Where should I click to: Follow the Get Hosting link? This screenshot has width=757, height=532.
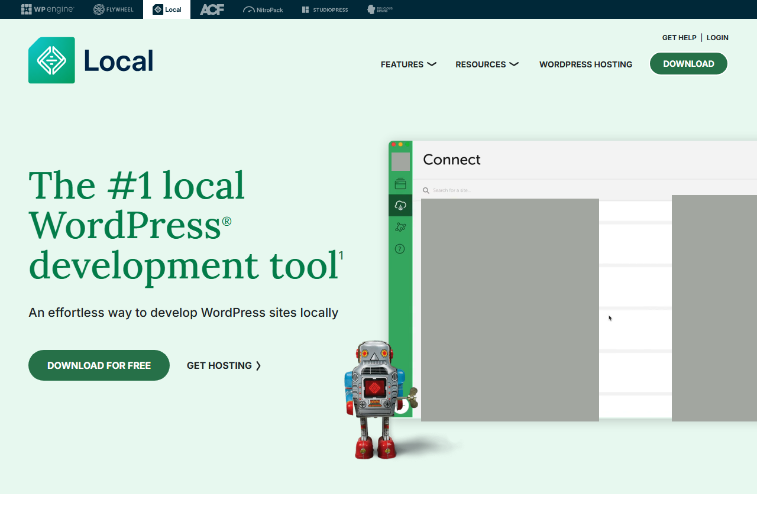point(224,365)
